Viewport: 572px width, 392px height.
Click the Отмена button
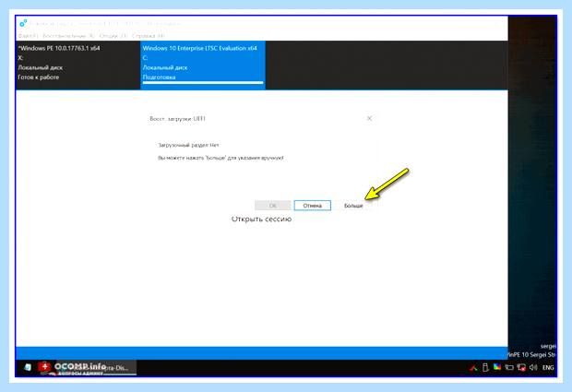[312, 206]
